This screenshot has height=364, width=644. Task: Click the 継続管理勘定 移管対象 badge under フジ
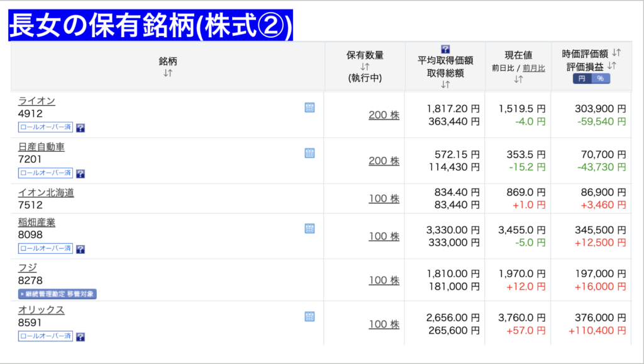click(57, 294)
